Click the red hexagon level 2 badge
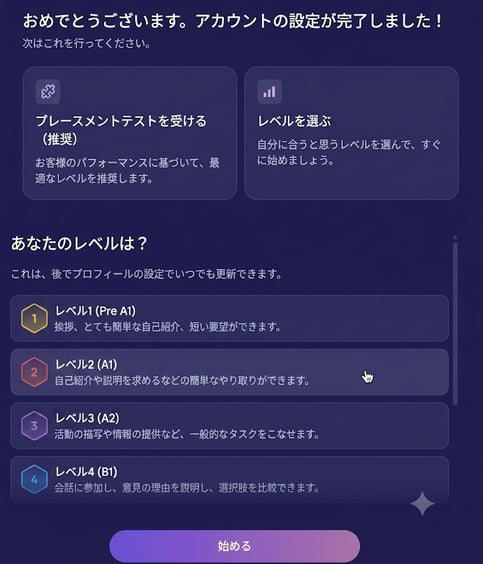The image size is (483, 564). tap(34, 372)
